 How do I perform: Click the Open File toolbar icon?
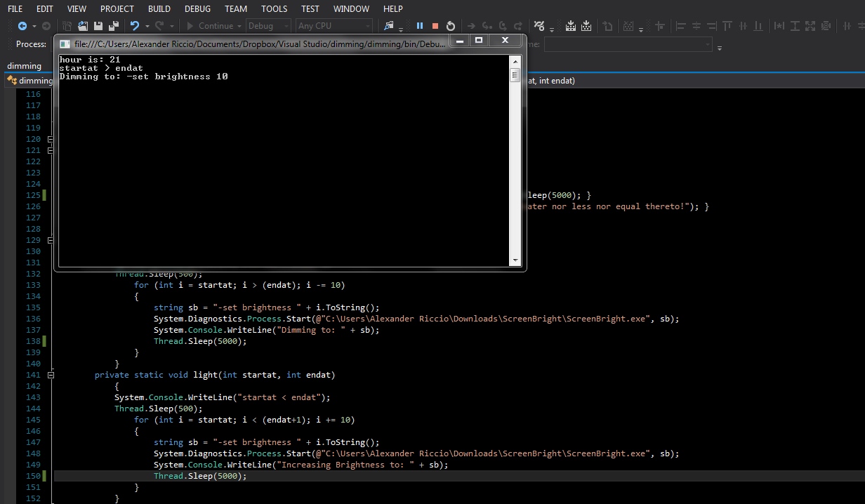point(83,26)
